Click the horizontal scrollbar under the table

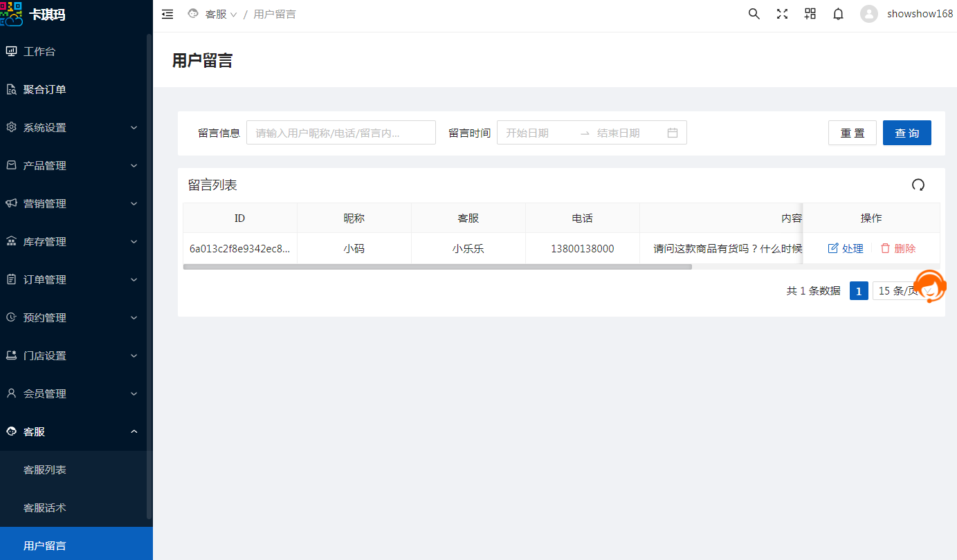(437, 266)
